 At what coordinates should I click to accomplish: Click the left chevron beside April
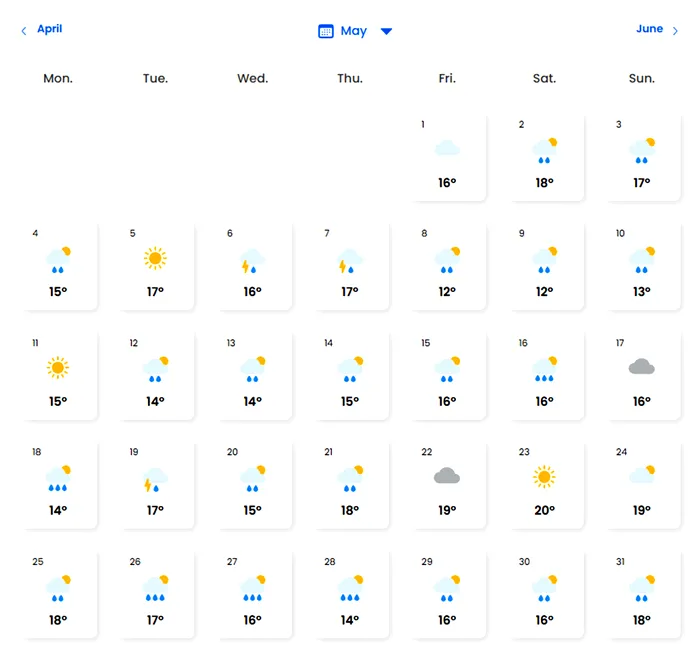[24, 31]
